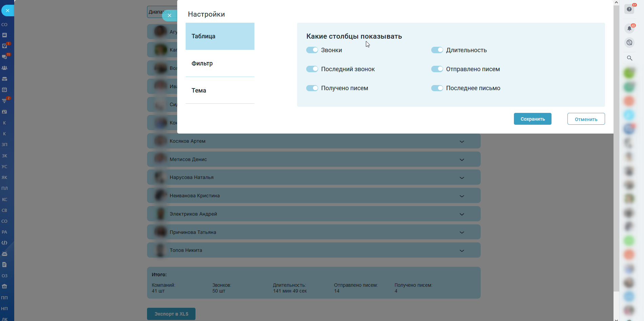This screenshot has height=321, width=644.
Task: Open the calendar icon in left sidebar
Action: tap(4, 90)
